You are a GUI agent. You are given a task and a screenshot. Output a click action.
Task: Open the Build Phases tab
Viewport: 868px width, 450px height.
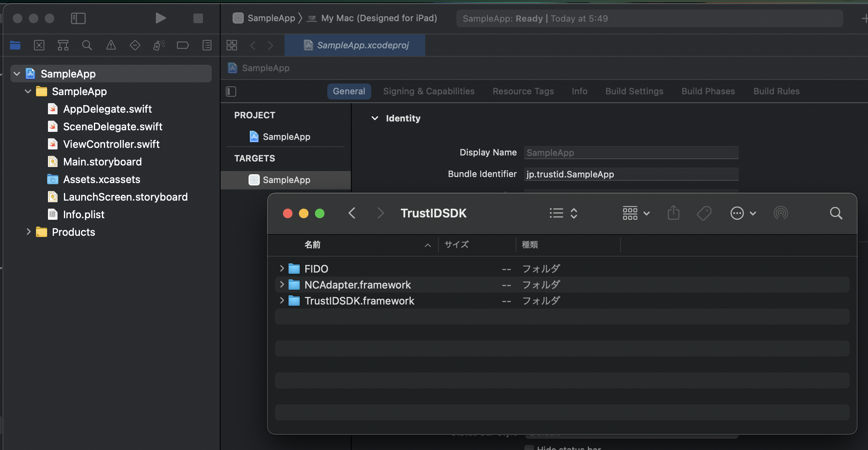click(x=708, y=91)
